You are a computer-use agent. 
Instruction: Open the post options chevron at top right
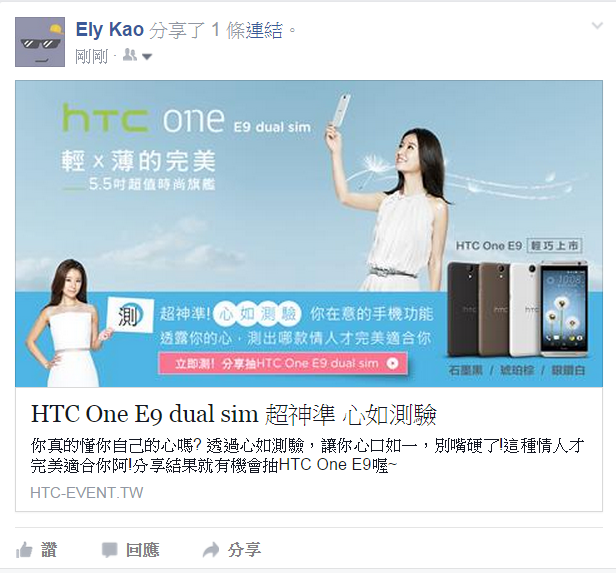[x=597, y=26]
